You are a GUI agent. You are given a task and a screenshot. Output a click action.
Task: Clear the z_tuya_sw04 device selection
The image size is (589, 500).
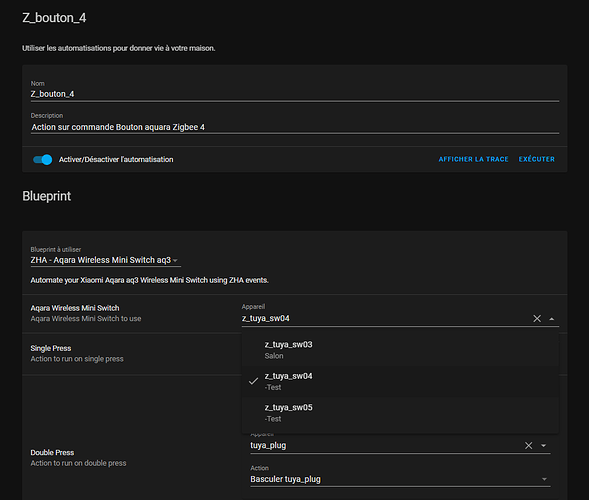(x=537, y=319)
